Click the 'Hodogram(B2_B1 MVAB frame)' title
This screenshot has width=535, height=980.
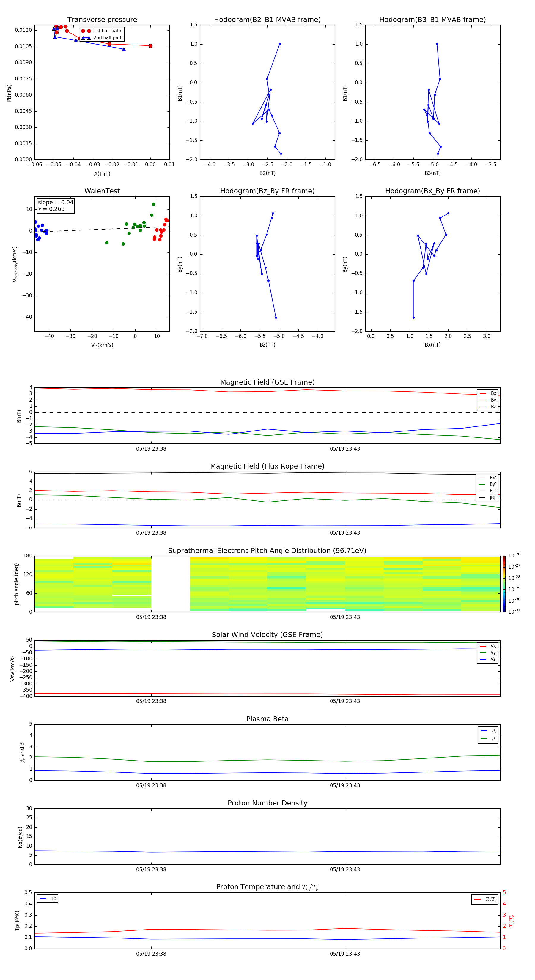click(x=267, y=19)
